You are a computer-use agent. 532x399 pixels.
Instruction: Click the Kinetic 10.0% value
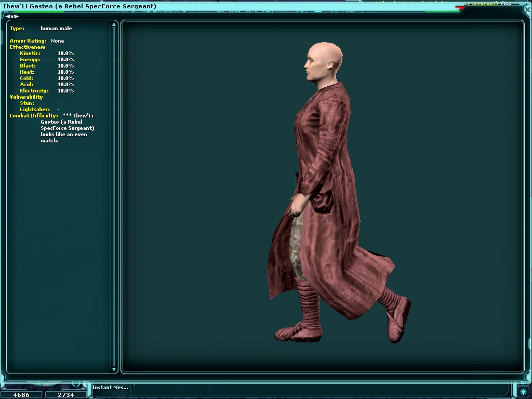[x=65, y=54]
